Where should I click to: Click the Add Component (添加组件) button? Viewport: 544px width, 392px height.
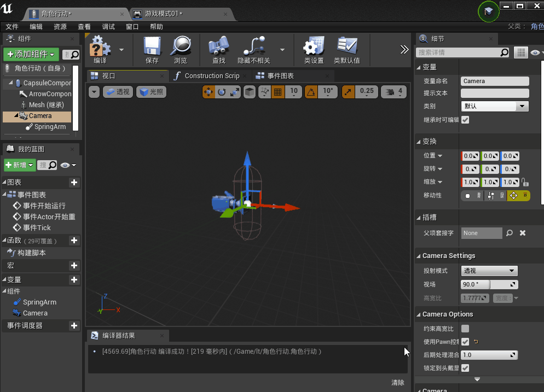pyautogui.click(x=31, y=55)
